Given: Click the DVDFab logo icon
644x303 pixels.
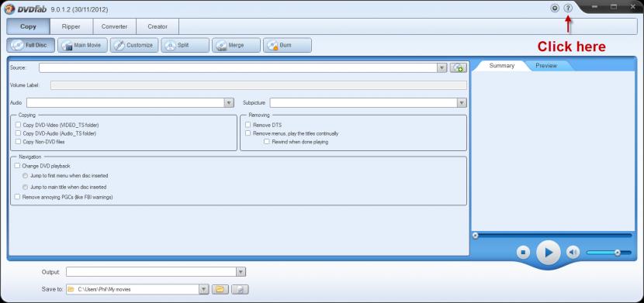Looking at the screenshot, I should (9, 9).
